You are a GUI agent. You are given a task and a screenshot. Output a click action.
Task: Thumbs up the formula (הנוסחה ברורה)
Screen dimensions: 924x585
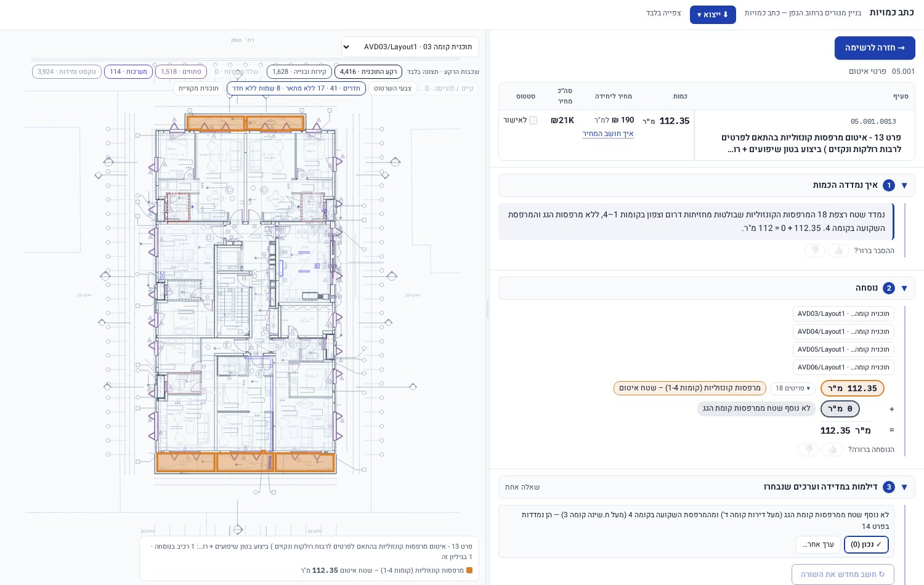tap(832, 450)
